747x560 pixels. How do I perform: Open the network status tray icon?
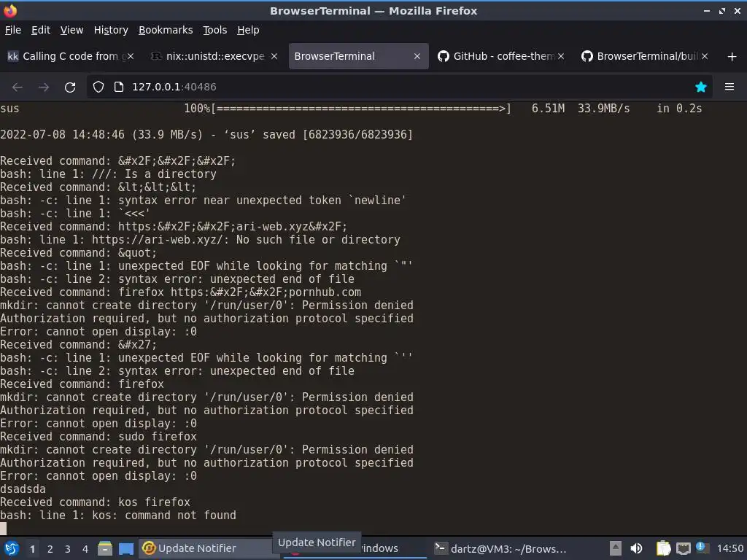[x=683, y=548]
